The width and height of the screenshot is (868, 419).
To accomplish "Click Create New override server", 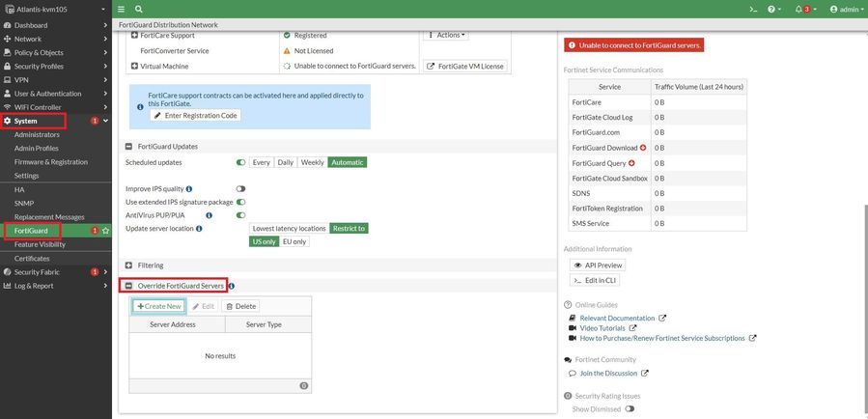I will (159, 306).
